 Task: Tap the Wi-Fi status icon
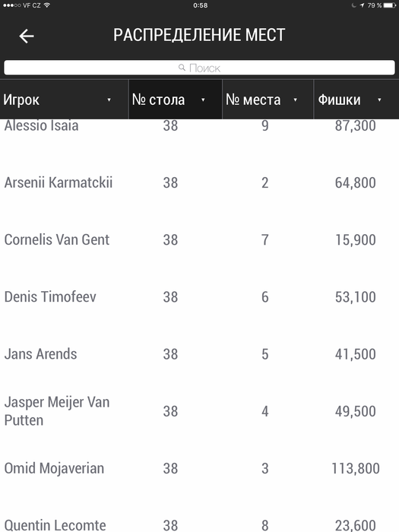(x=47, y=5)
